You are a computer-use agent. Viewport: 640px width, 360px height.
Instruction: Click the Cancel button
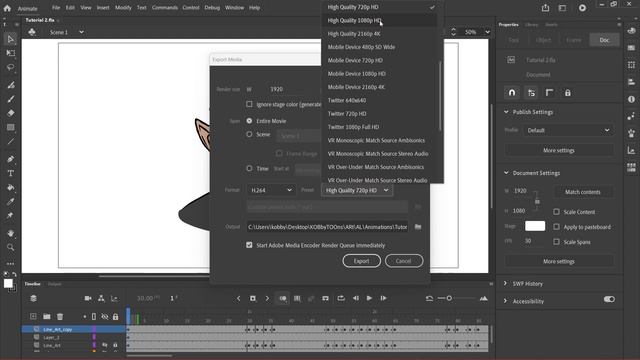pos(404,261)
